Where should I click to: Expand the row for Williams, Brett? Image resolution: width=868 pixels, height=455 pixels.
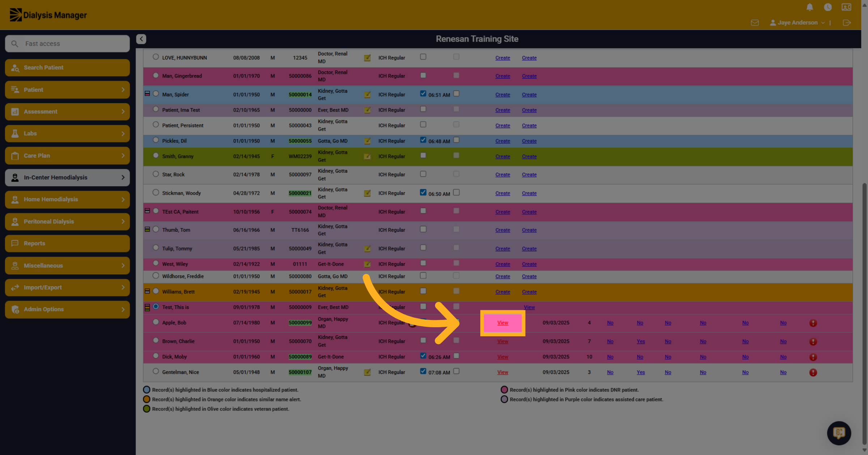click(x=147, y=291)
